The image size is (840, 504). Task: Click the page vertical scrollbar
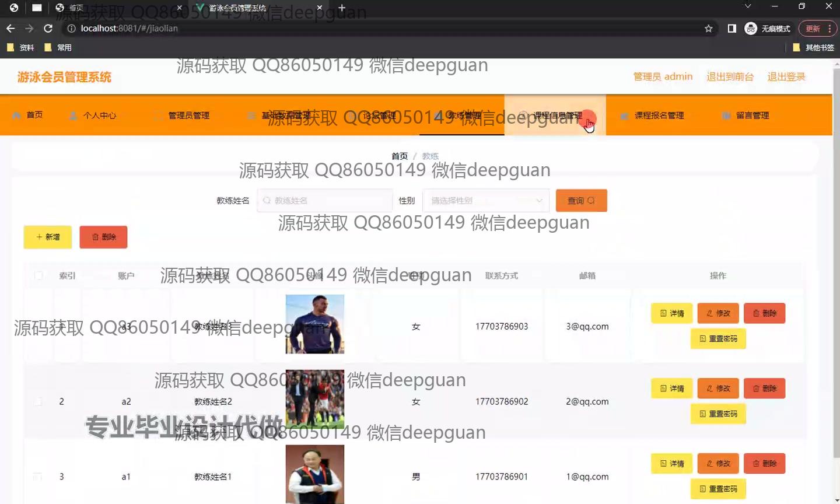[836, 262]
